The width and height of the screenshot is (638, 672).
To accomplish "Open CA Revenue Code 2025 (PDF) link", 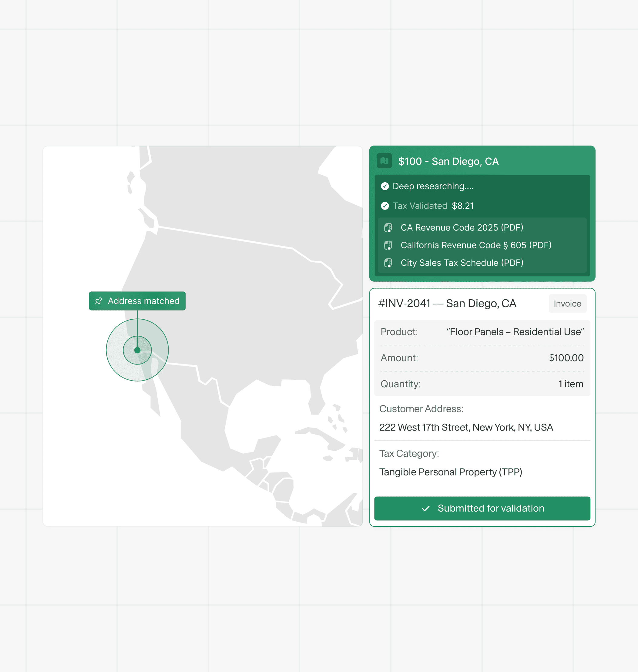I will click(462, 227).
